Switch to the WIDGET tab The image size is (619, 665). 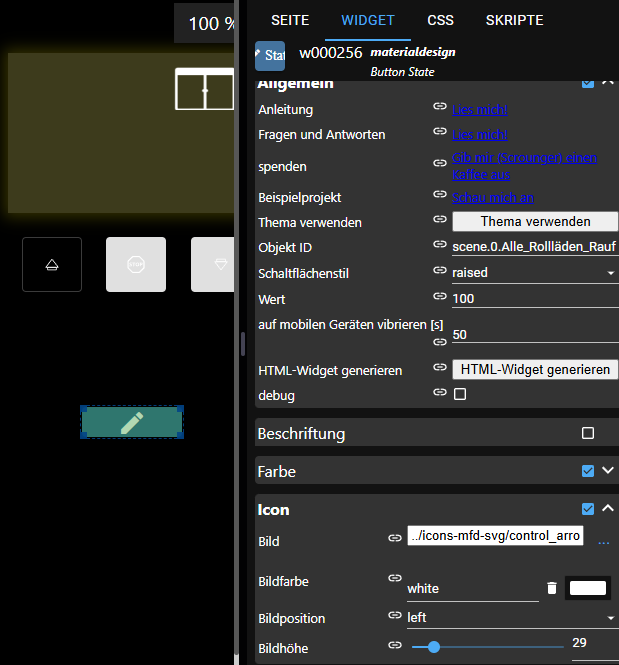(x=368, y=20)
